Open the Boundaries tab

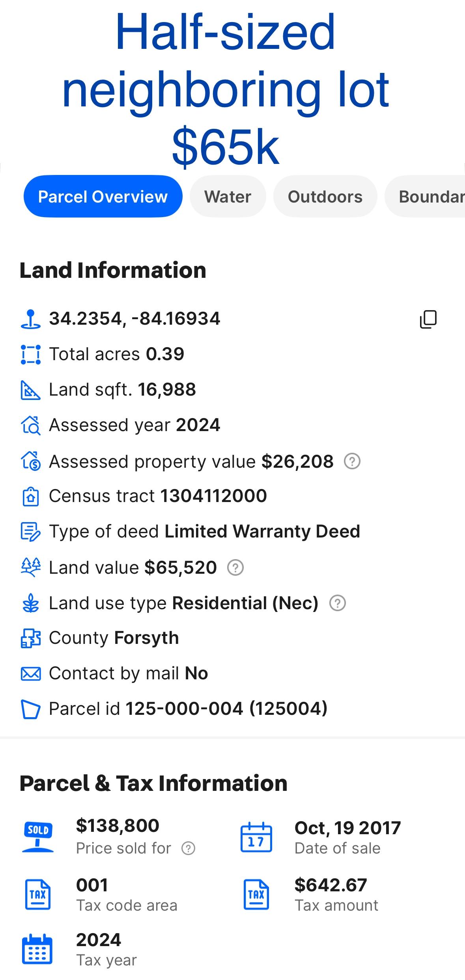point(425,196)
